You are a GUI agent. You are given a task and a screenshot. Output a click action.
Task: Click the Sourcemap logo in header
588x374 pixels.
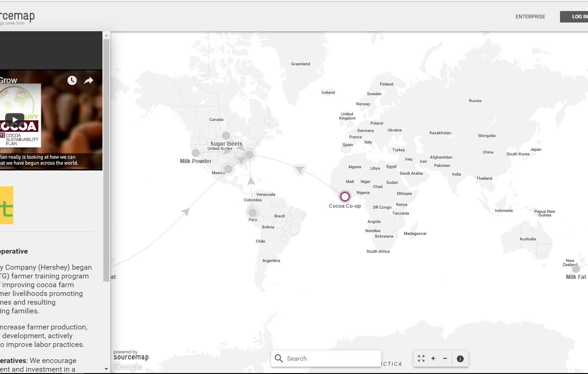coord(17,17)
